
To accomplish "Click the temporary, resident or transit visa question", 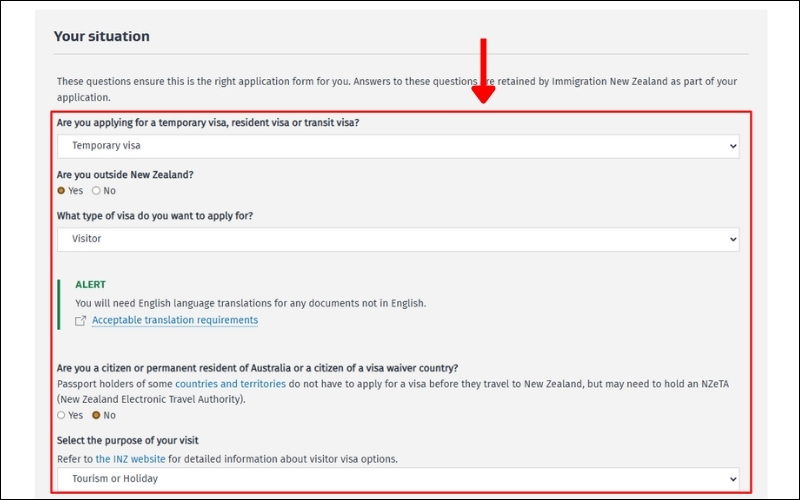I will click(208, 123).
